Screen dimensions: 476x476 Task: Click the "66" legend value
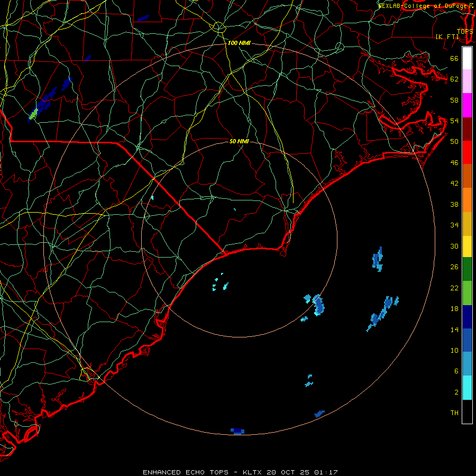click(454, 59)
